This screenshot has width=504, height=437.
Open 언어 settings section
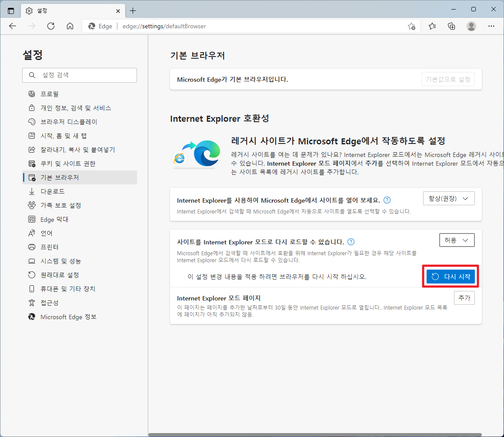coord(80,233)
